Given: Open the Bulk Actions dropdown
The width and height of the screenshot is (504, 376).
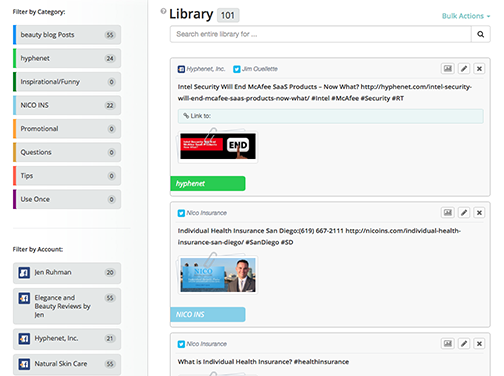Looking at the screenshot, I should pos(466,16).
